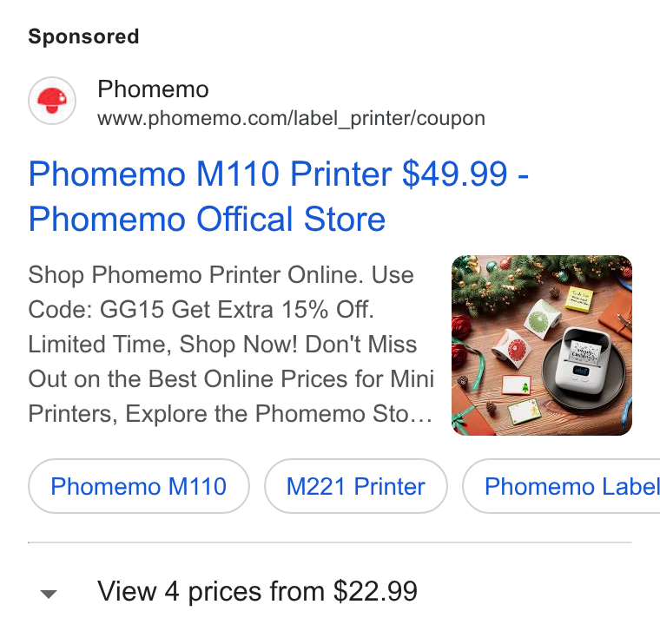This screenshot has height=644, width=660.
Task: Select the Phomemo M110 chip
Action: pyautogui.click(x=138, y=486)
